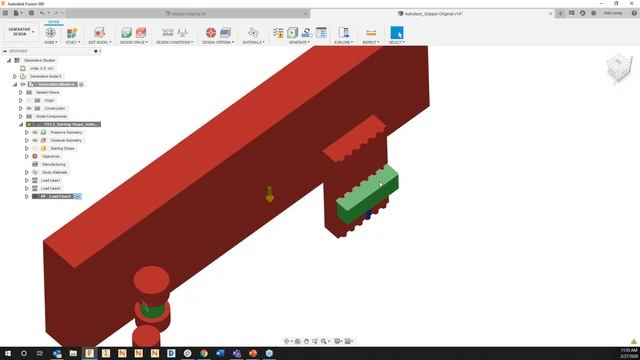Open the Study Materials tool
640x360 pixels.
[253, 33]
